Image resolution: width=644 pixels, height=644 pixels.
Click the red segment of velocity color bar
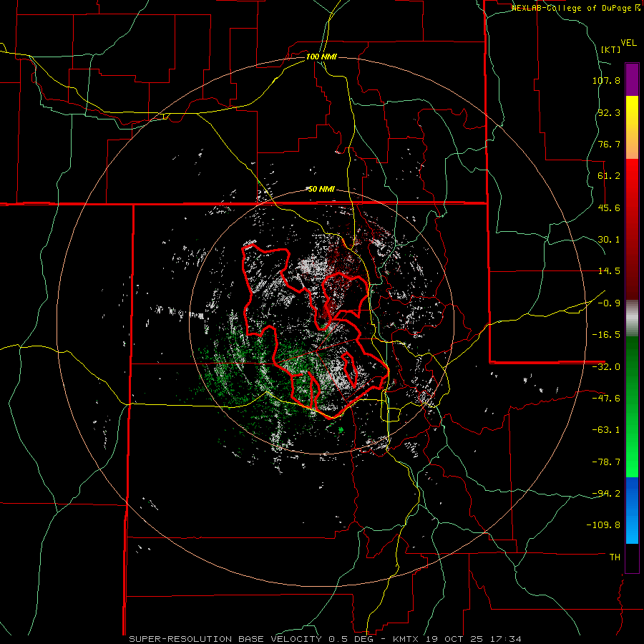[632, 229]
